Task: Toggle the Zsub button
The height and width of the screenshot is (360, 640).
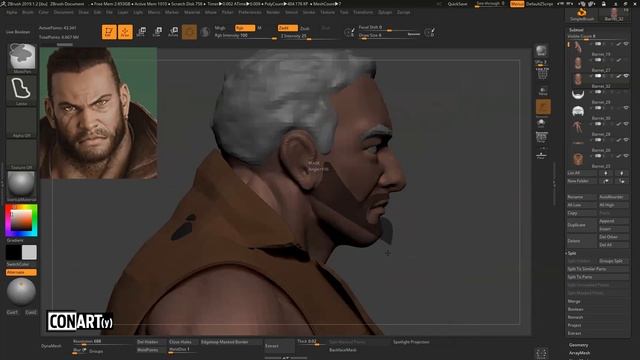Action: 305,28
